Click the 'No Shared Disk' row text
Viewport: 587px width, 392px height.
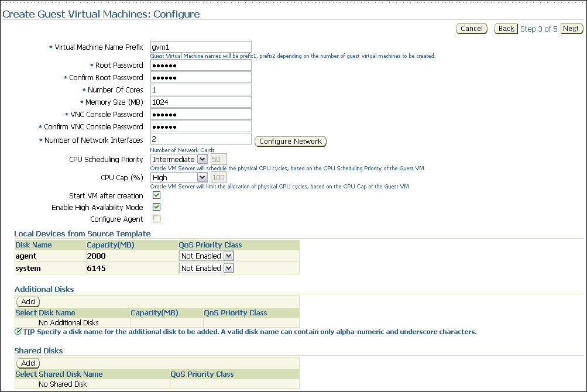tap(63, 384)
